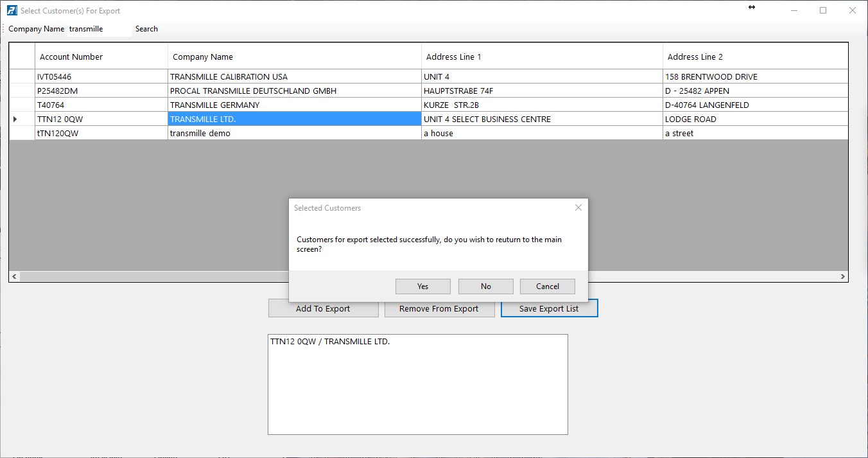Screen dimensions: 868x458
Task: Close the Selected Customers dialog
Action: [578, 207]
